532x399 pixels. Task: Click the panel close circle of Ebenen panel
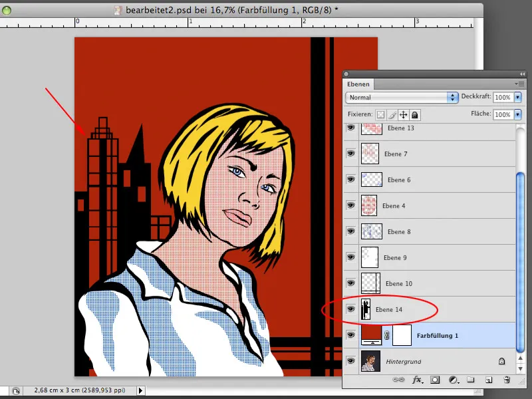click(346, 74)
